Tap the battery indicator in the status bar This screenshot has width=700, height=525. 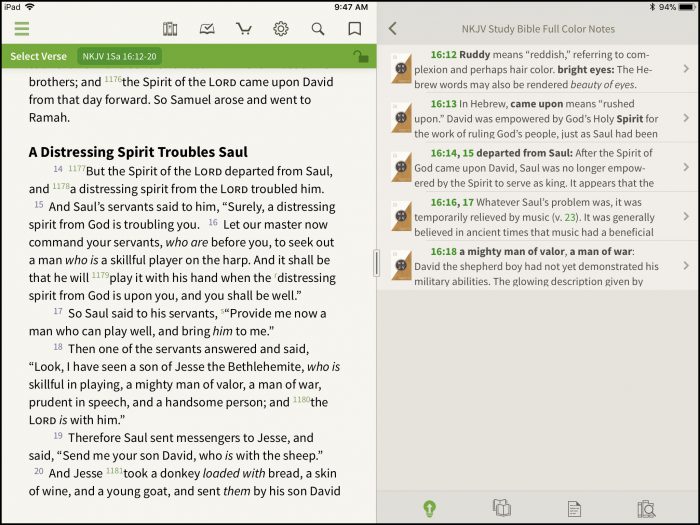point(688,7)
